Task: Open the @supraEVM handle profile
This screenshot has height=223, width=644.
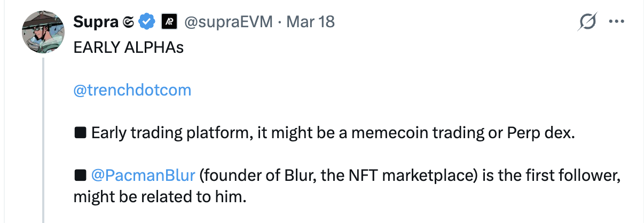Action: (x=228, y=22)
